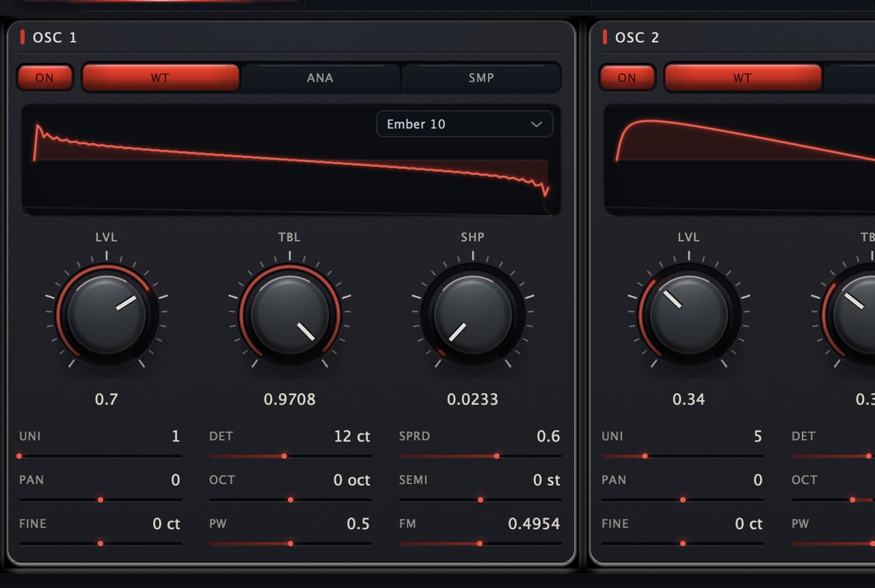Viewport: 875px width, 588px height.
Task: Click the OSC 1 TBL knob
Action: (290, 315)
